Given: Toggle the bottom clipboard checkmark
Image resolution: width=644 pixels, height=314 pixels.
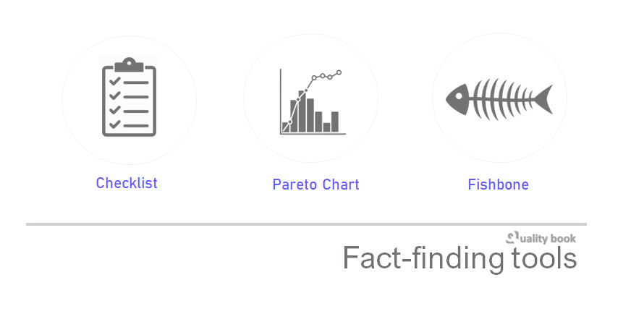Looking at the screenshot, I should [x=114, y=124].
